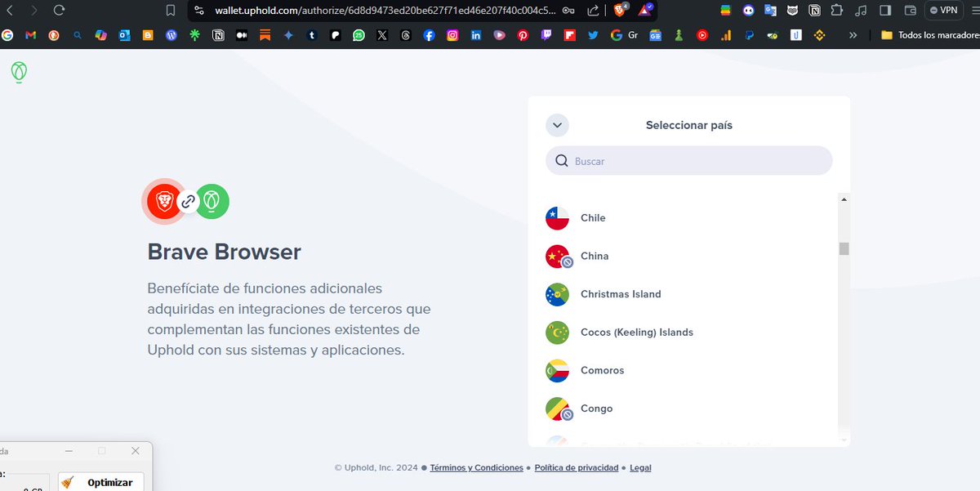The width and height of the screenshot is (980, 491).
Task: Reload the page with the refresh icon
Action: click(x=59, y=11)
